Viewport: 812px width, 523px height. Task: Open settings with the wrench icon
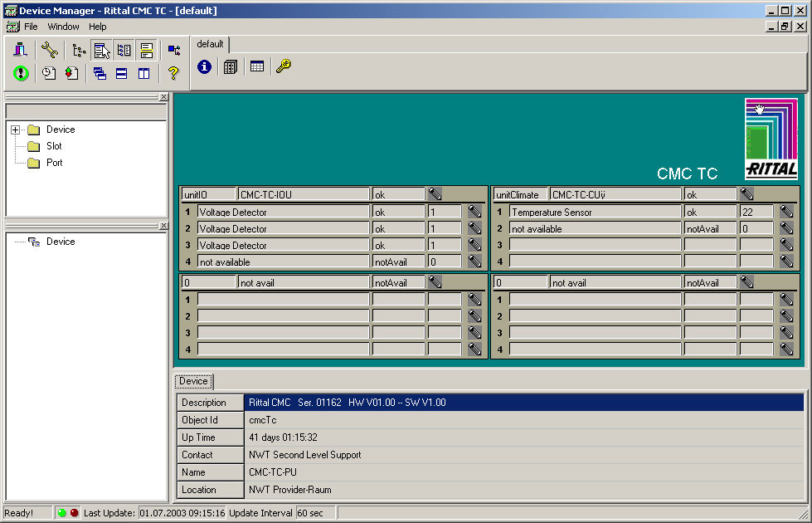tap(50, 50)
